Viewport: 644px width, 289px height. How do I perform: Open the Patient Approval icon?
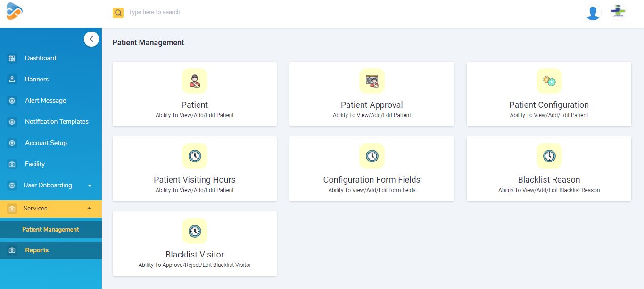tap(372, 81)
